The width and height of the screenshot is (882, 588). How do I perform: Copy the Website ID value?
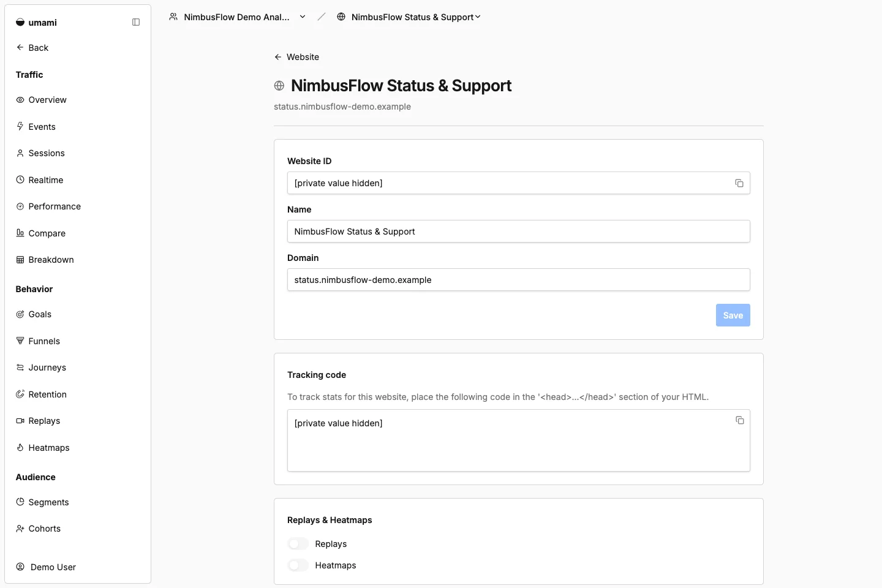(739, 183)
